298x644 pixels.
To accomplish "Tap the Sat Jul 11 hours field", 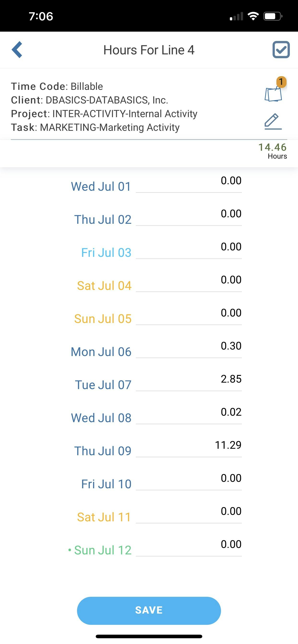I will [x=189, y=514].
